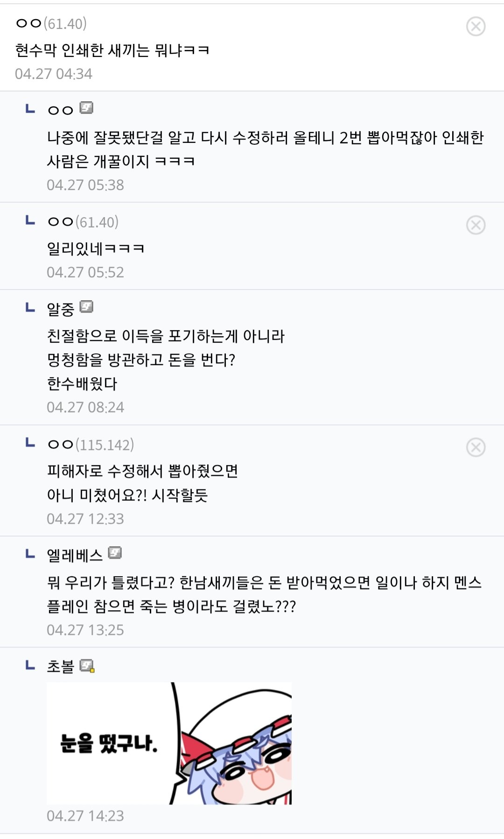
Task: Tap the reply text '피해자로 수정해서 뽑아줬으면'
Action: pyautogui.click(x=142, y=471)
